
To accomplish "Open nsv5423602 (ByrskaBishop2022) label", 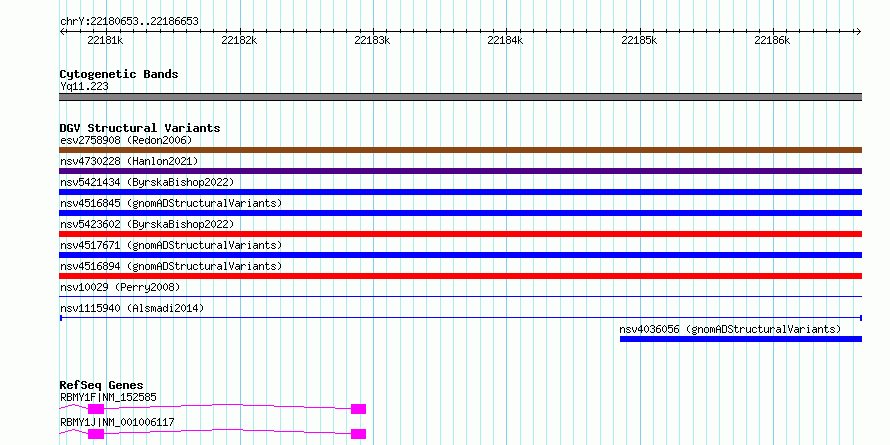I will pyautogui.click(x=147, y=224).
